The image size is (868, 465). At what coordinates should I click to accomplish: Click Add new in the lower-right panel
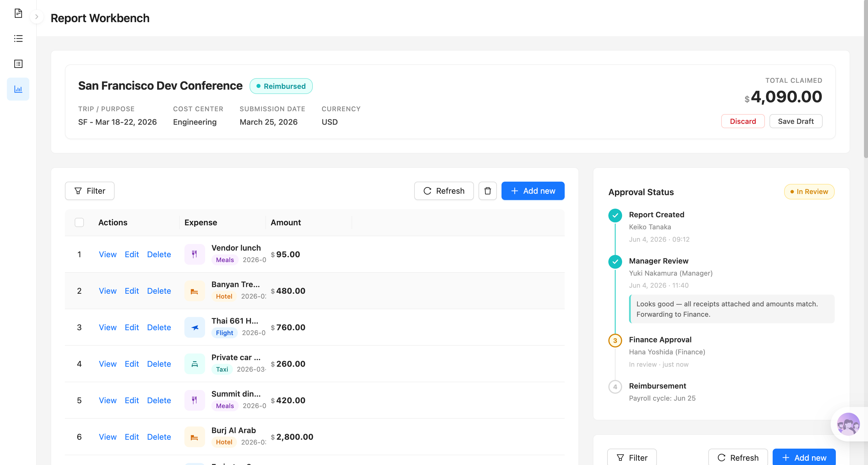tap(804, 457)
